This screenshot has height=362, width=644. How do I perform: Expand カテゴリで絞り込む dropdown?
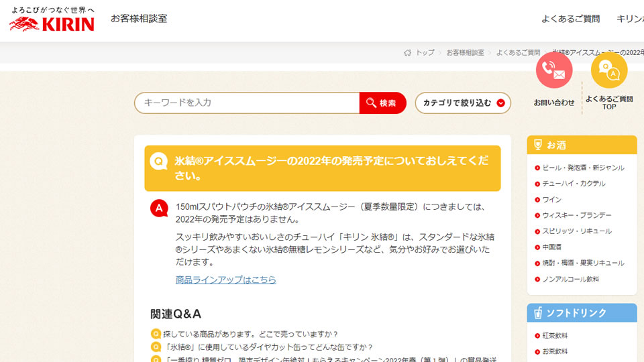[463, 103]
